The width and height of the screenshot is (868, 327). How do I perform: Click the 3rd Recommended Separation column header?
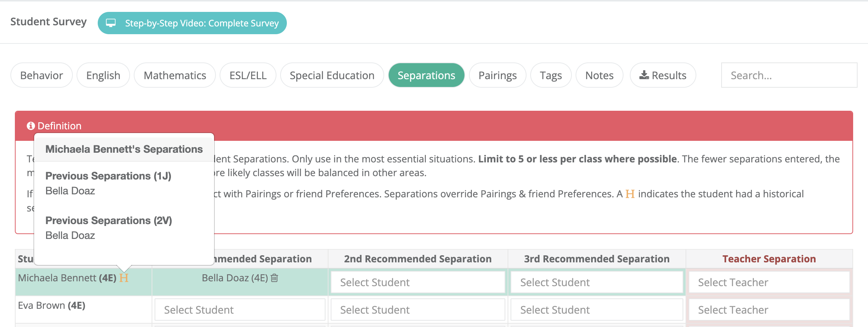click(597, 259)
